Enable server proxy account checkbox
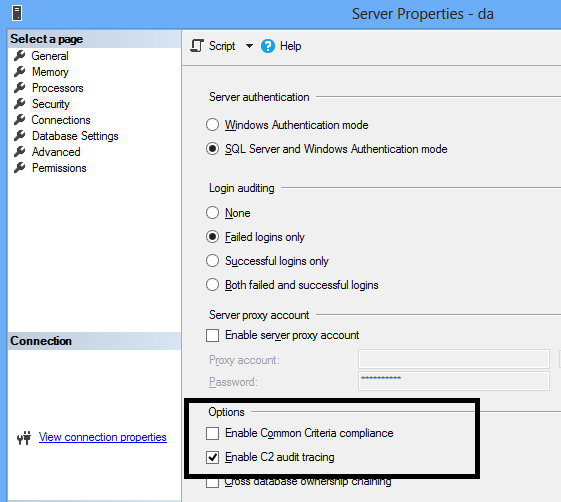This screenshot has width=561, height=502. coord(213,336)
